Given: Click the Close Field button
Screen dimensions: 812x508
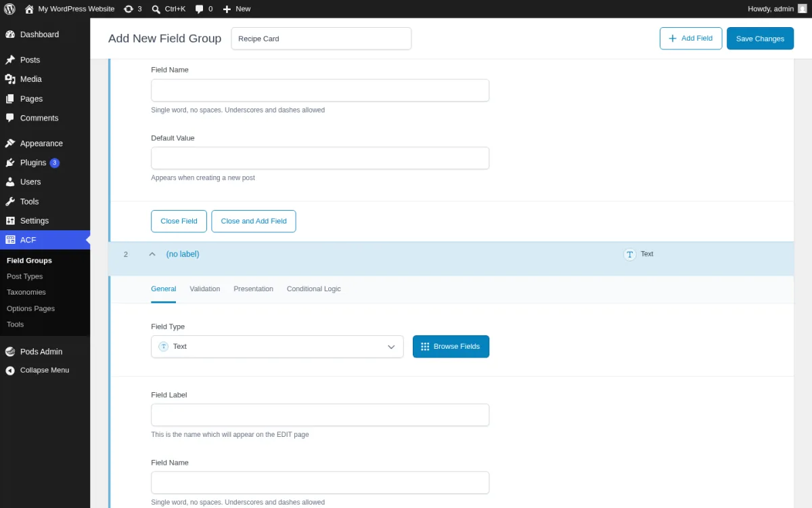Looking at the screenshot, I should (179, 221).
